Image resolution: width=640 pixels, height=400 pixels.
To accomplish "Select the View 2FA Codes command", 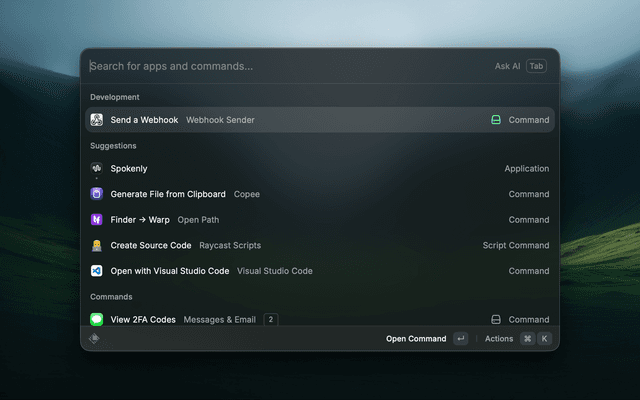I will (x=320, y=318).
